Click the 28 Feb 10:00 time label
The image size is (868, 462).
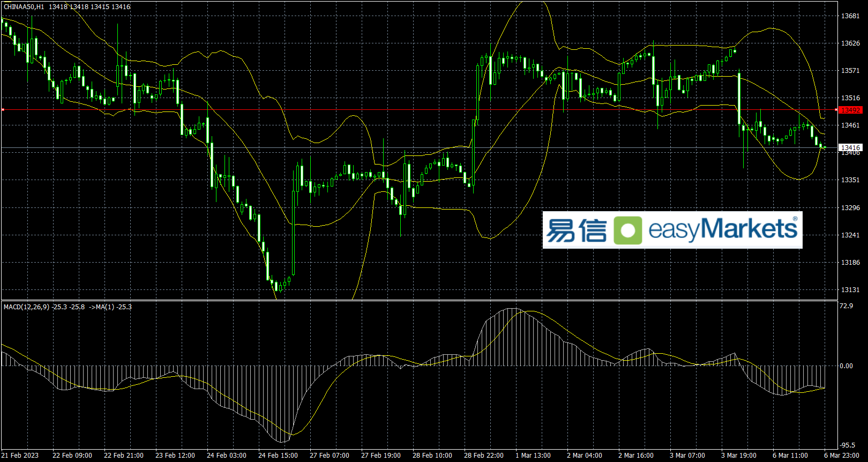(x=432, y=456)
